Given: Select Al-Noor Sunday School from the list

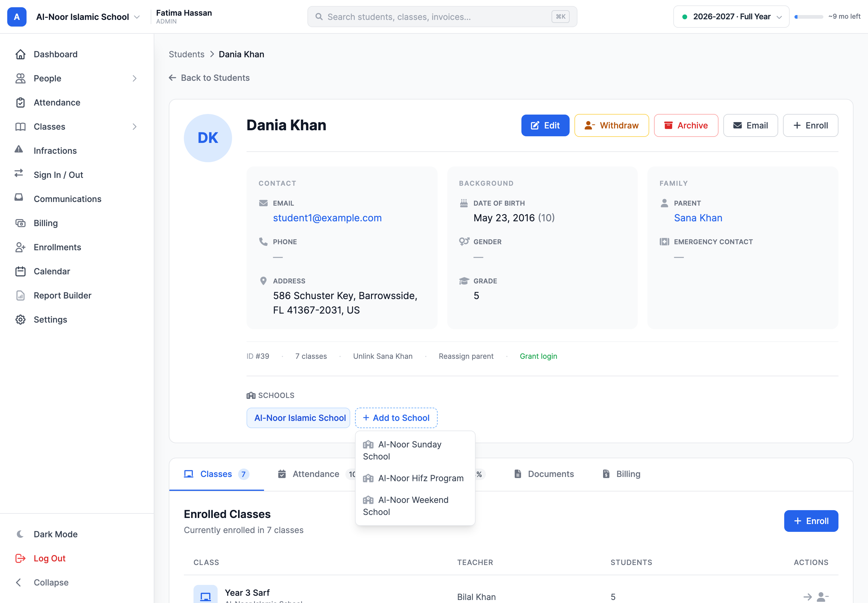Looking at the screenshot, I should (x=415, y=450).
